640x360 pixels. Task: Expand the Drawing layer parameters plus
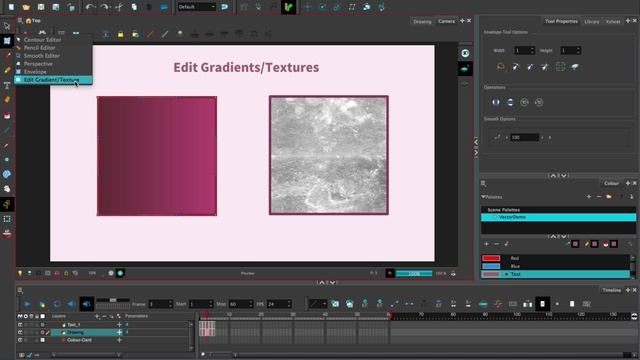coord(119,333)
